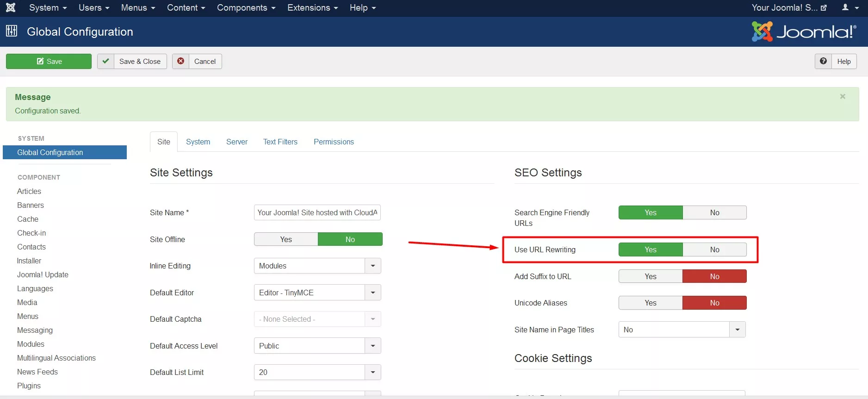Select Global Configuration in the sidebar
The width and height of the screenshot is (868, 399).
(x=65, y=152)
